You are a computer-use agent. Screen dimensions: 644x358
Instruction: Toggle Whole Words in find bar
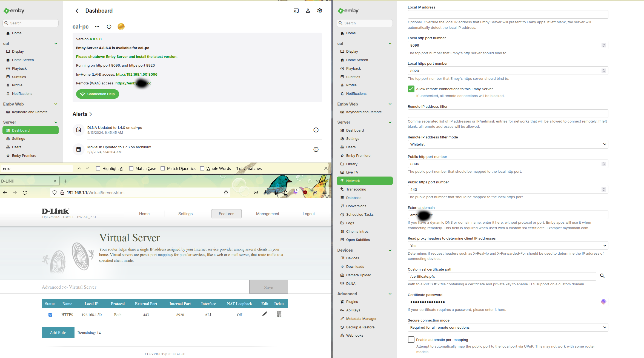tap(202, 168)
